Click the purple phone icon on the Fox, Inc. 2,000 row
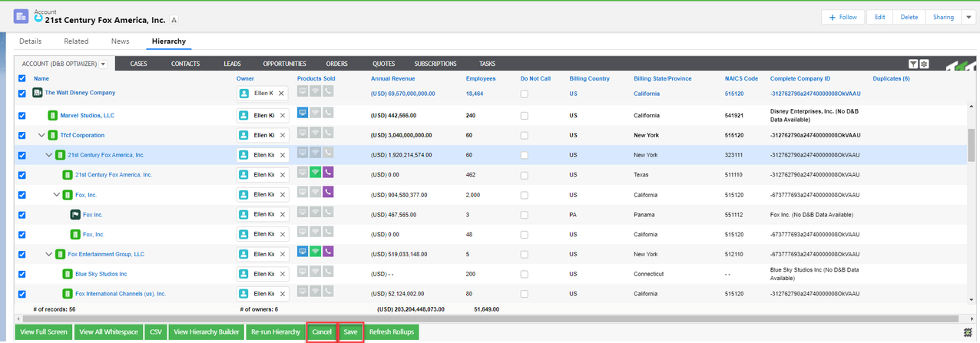980x343 pixels. (x=329, y=192)
